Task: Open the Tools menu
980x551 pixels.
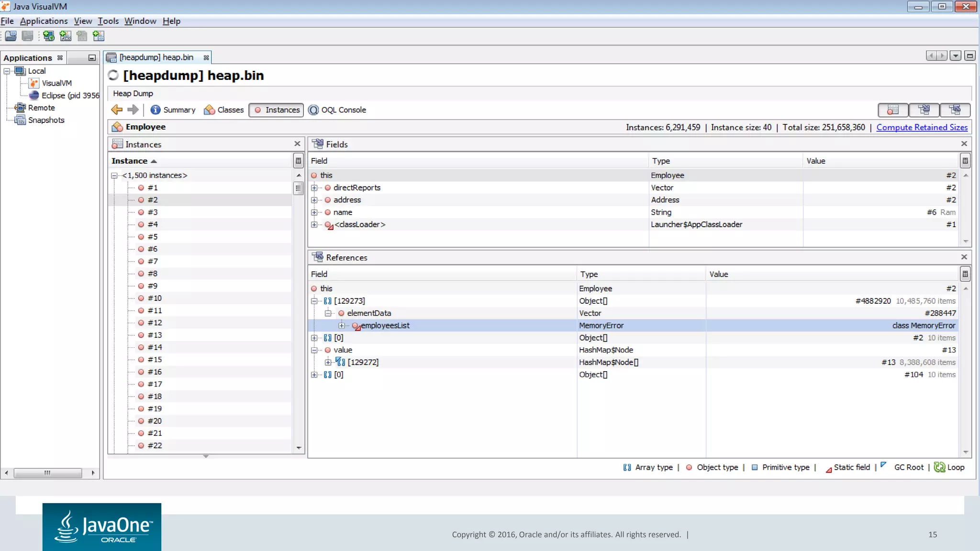Action: (x=108, y=21)
